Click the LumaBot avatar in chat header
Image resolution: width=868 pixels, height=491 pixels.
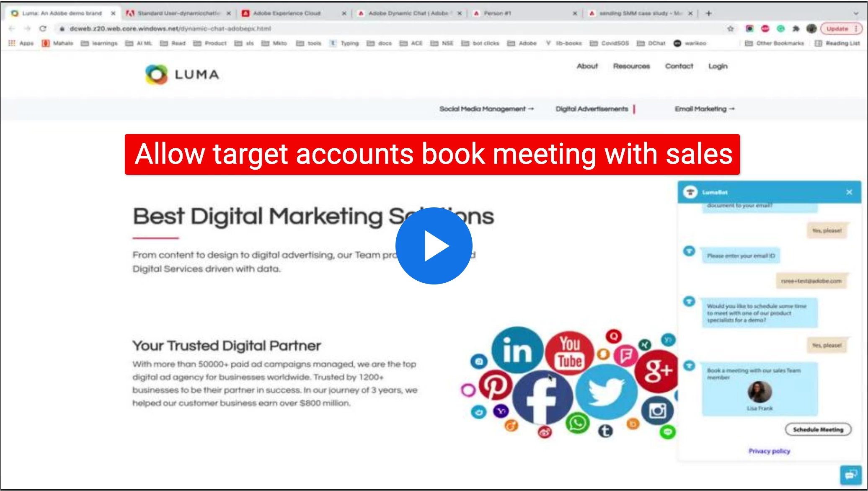click(690, 192)
